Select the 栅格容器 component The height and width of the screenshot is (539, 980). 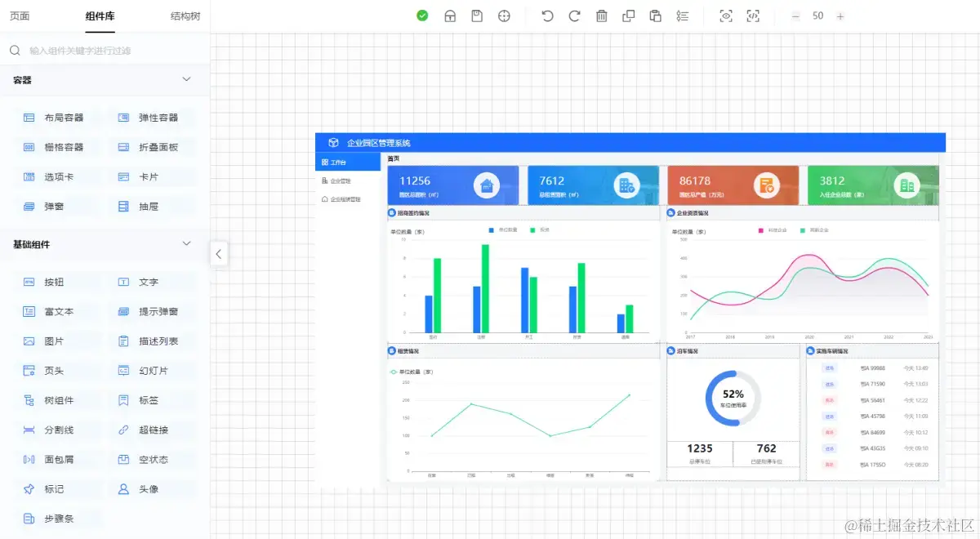coord(57,147)
